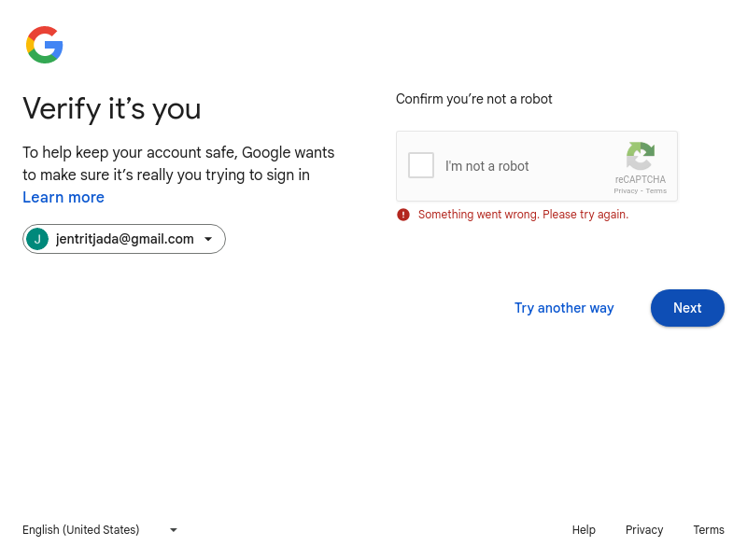The width and height of the screenshot is (747, 560).
Task: Click the reCAPTCHA Terms link
Action: [656, 190]
